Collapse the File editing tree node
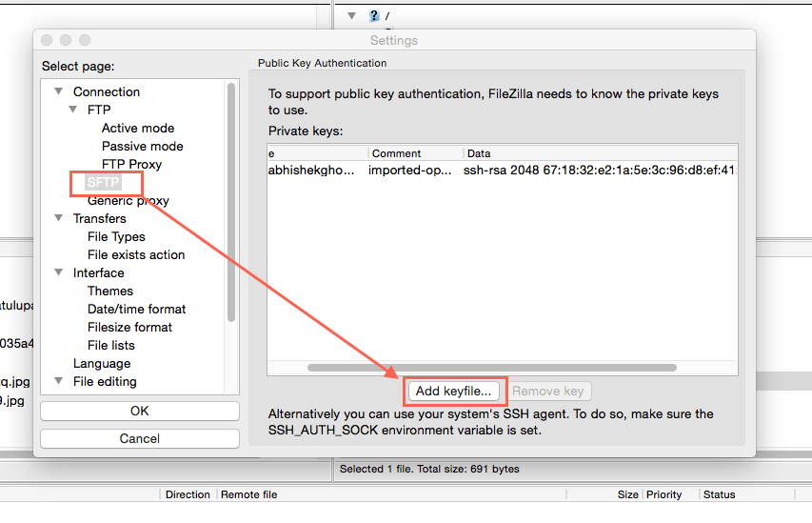Image resolution: width=812 pixels, height=523 pixels. point(59,381)
